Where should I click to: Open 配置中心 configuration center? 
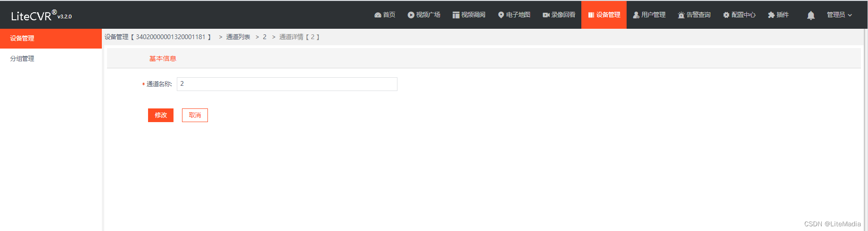(x=739, y=15)
